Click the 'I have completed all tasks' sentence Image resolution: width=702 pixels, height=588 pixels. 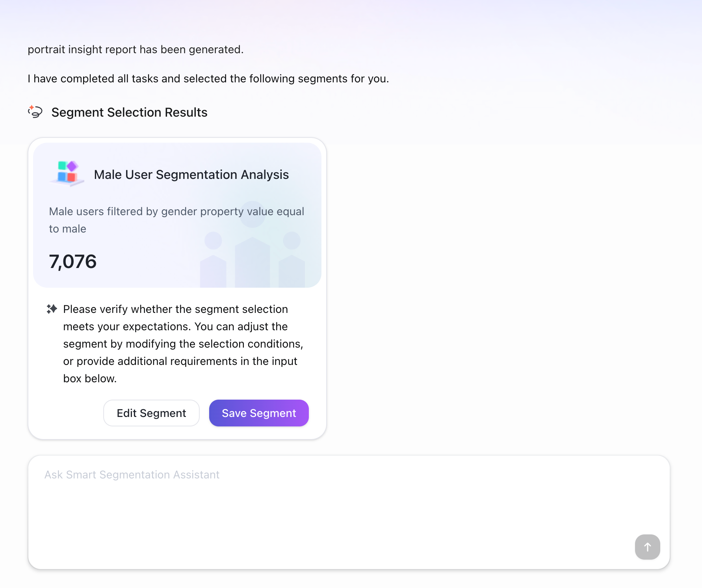pyautogui.click(x=208, y=79)
